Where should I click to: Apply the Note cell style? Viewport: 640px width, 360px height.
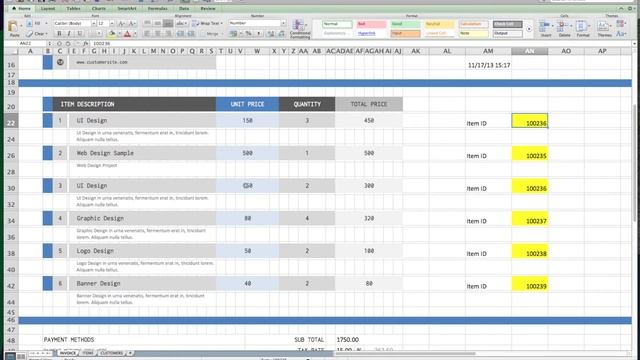pos(473,33)
